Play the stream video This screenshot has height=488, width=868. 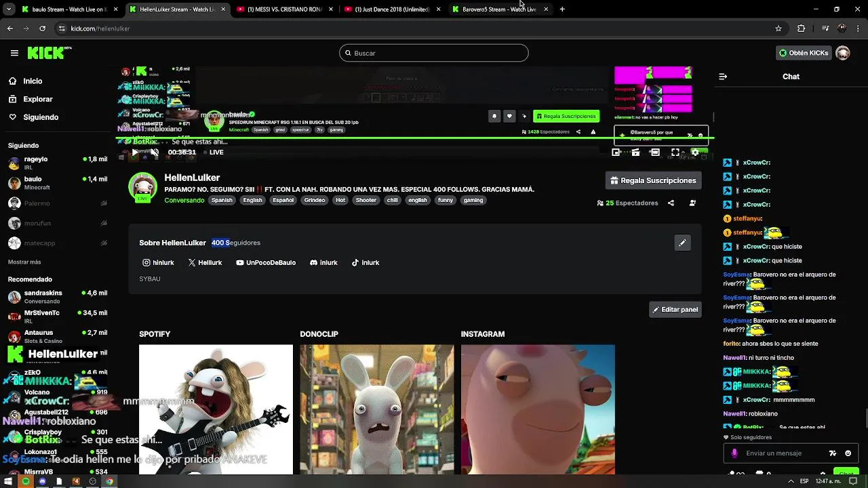tap(134, 152)
